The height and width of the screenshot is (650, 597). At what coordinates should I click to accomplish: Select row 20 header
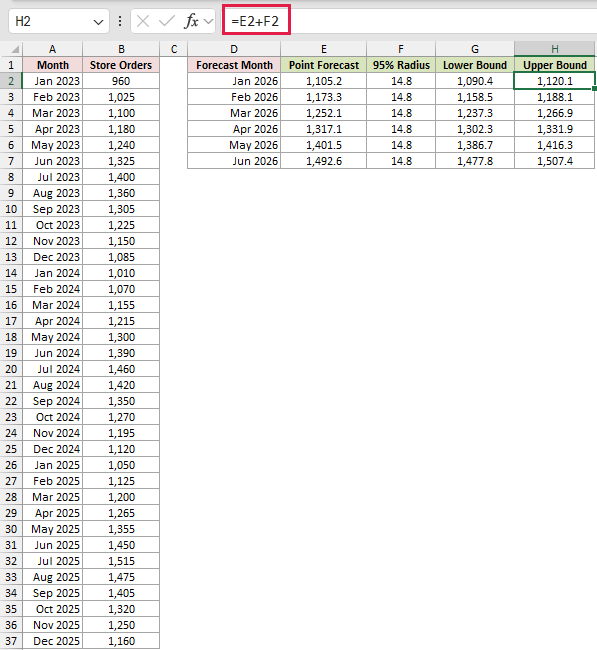(x=11, y=369)
